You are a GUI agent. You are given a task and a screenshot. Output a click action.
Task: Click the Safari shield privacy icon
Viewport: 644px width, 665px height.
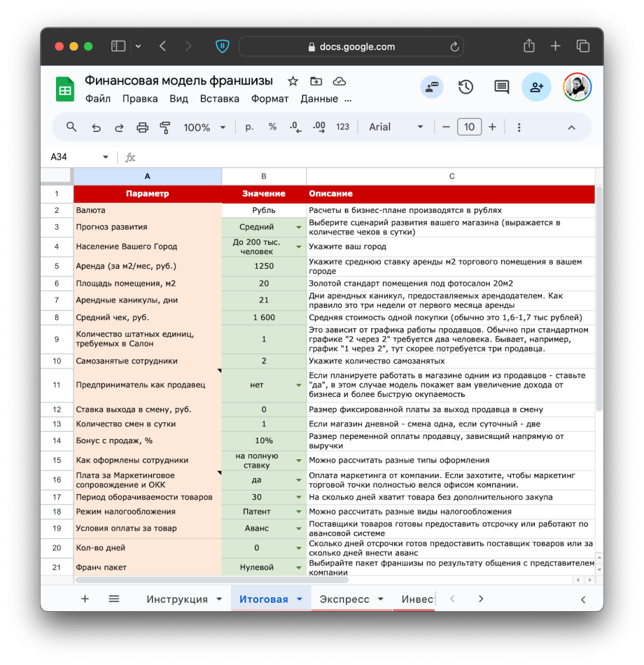tap(223, 46)
